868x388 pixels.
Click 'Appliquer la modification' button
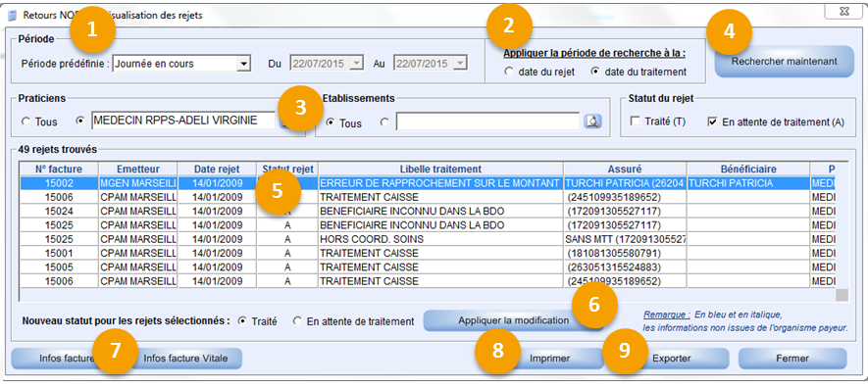[x=514, y=320]
